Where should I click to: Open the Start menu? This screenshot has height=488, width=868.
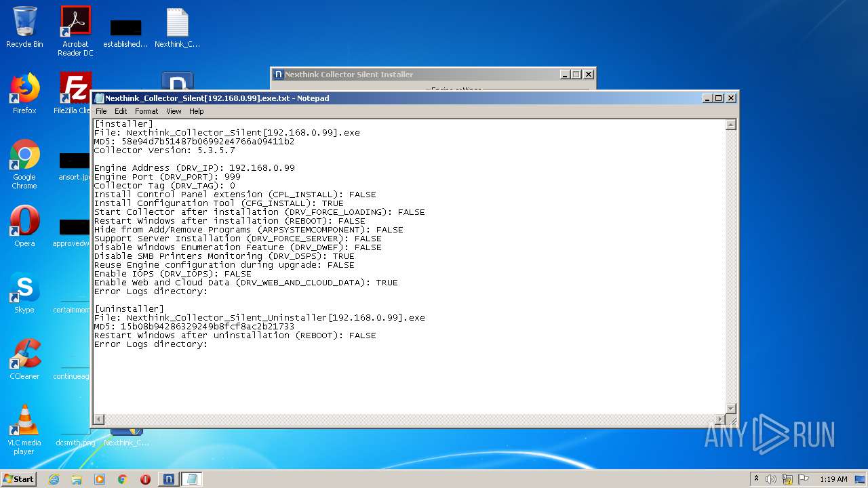[18, 479]
